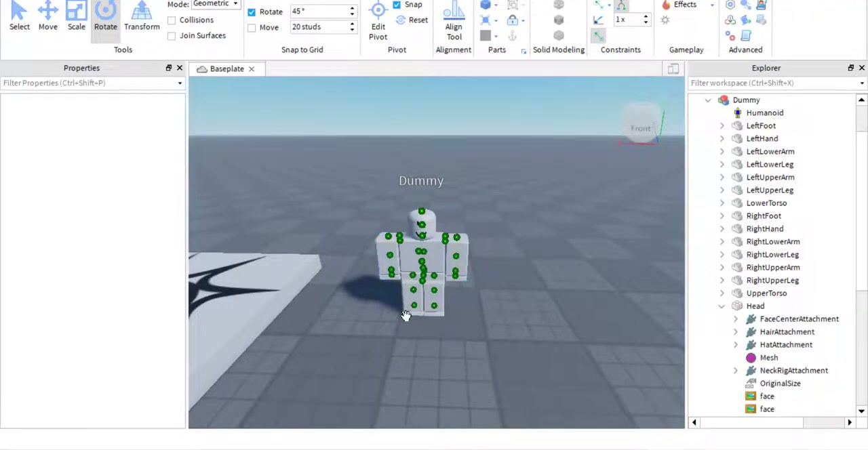The image size is (868, 450).
Task: Expand the RightUpperArm node
Action: click(722, 268)
